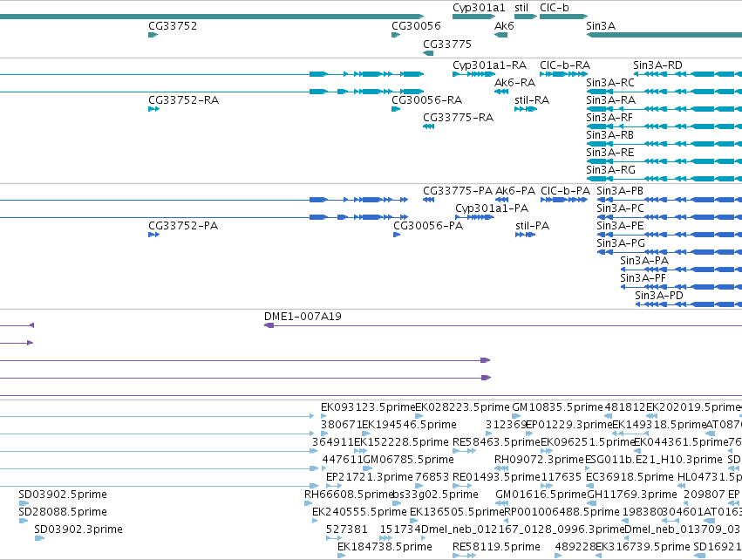Click the CG33775-PA protein label

(458, 191)
